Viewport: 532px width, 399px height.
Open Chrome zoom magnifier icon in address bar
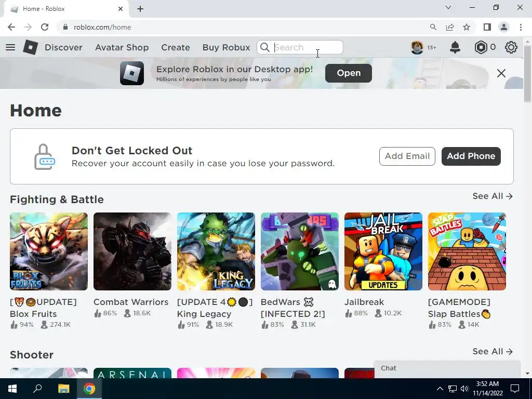[x=433, y=27]
